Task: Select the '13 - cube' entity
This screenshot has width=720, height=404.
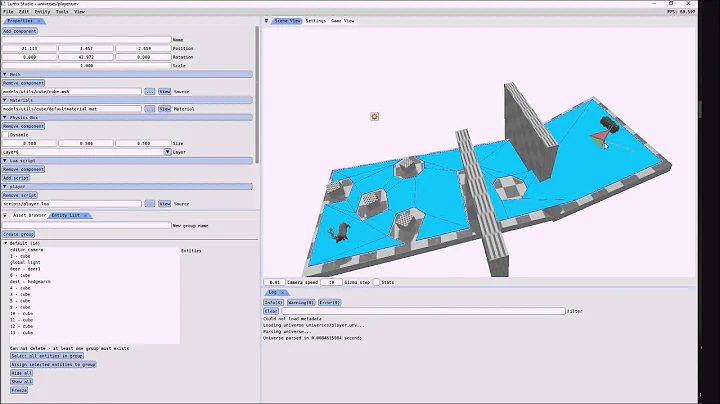Action: click(x=21, y=333)
